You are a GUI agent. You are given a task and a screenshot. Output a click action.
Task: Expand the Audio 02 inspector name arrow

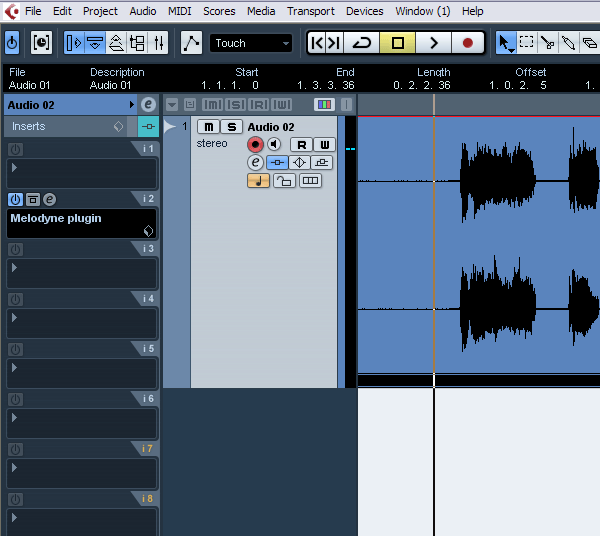131,104
